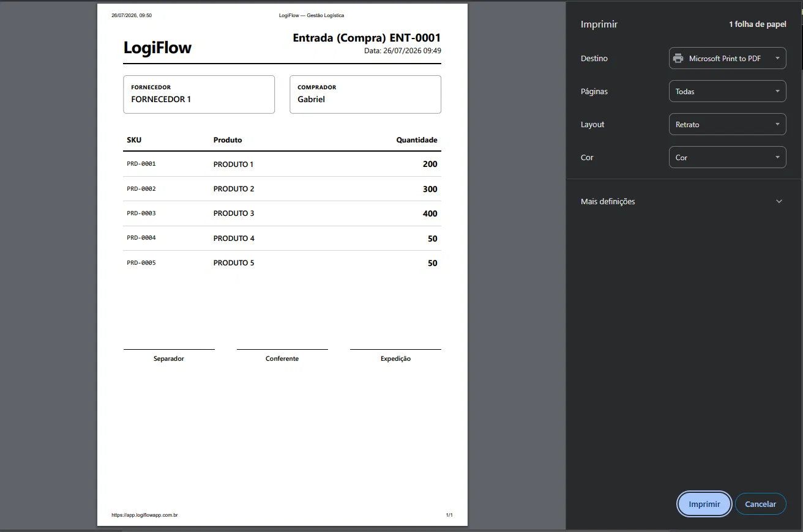The image size is (803, 532).
Task: Click the Conferente signature label
Action: point(282,359)
